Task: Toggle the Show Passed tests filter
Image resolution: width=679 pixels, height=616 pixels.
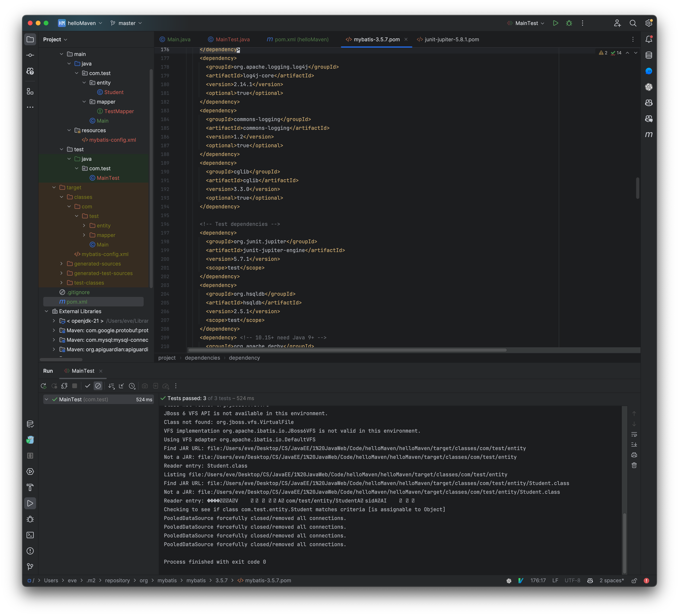Action: coord(88,386)
